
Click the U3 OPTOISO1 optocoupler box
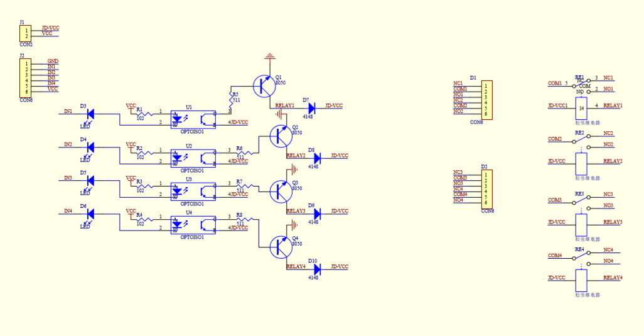193,192
